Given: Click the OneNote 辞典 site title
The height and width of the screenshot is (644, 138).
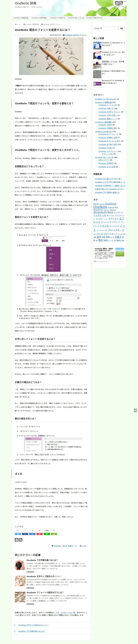Looking at the screenshot, I should click(x=26, y=3).
